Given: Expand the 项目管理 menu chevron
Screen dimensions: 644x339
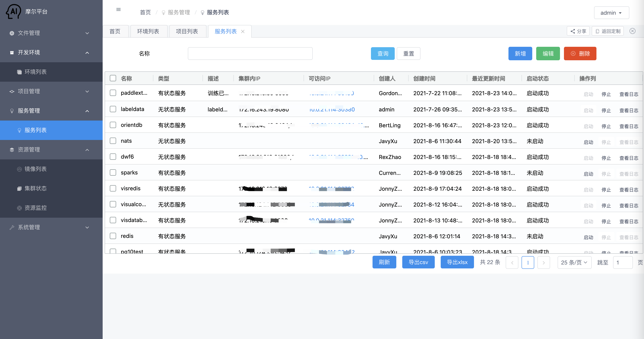Looking at the screenshot, I should pos(87,92).
